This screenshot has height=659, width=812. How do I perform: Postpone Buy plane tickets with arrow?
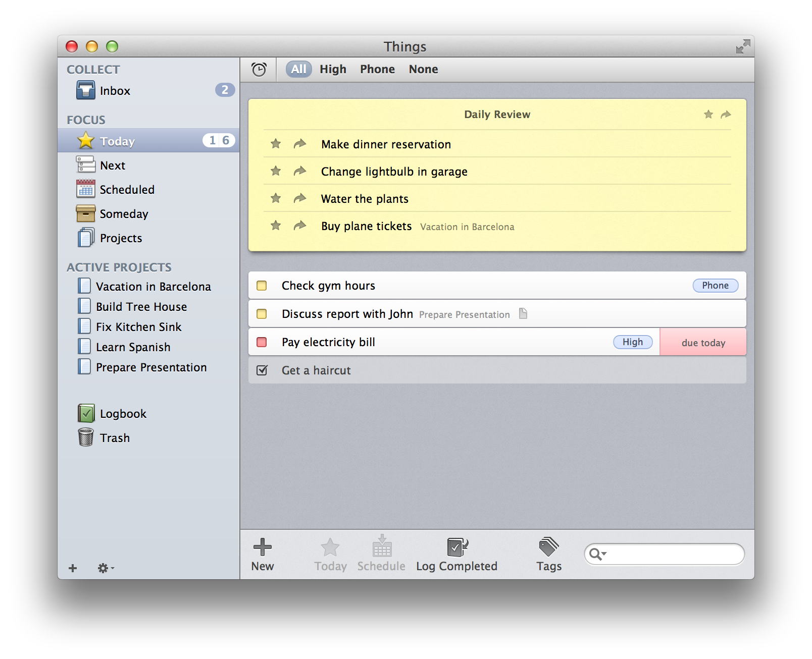click(300, 226)
